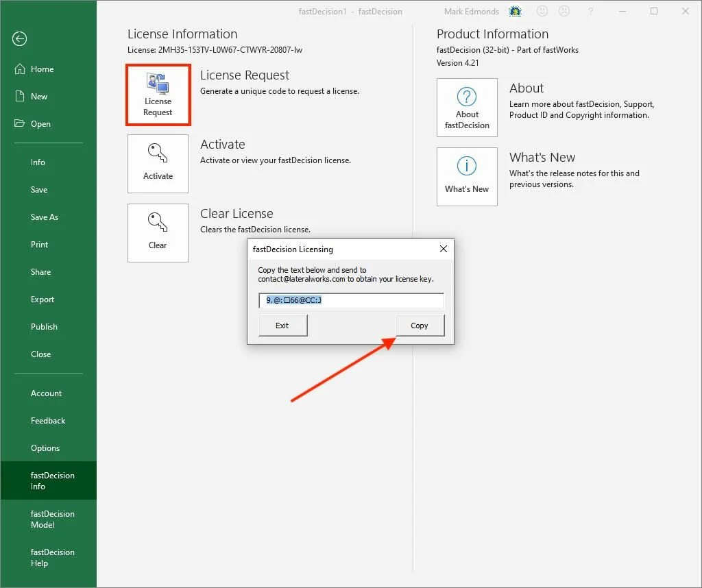
Task: Select the fastDecision Info tab
Action: pos(49,480)
